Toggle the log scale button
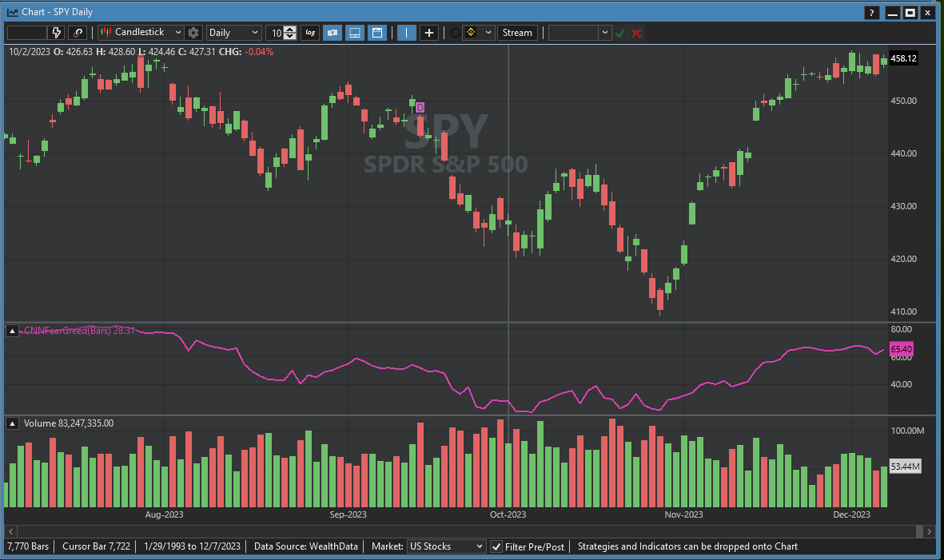The height and width of the screenshot is (560, 944). [309, 33]
